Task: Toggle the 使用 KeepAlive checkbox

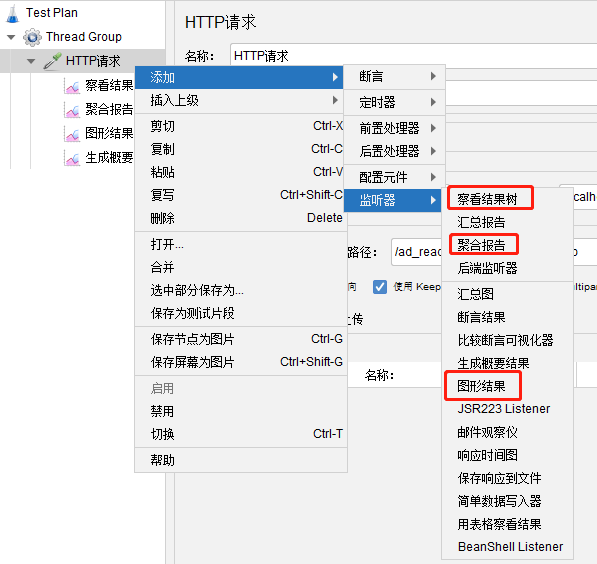Action: click(x=380, y=287)
